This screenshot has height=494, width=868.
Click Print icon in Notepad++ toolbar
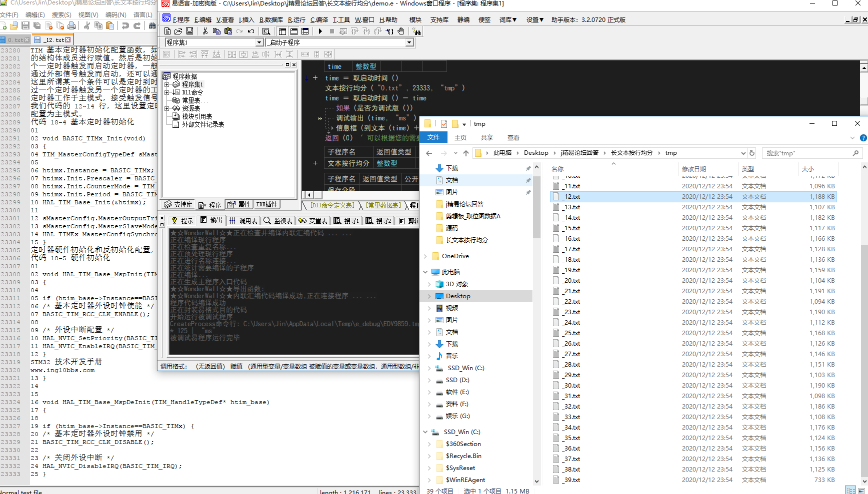click(71, 25)
